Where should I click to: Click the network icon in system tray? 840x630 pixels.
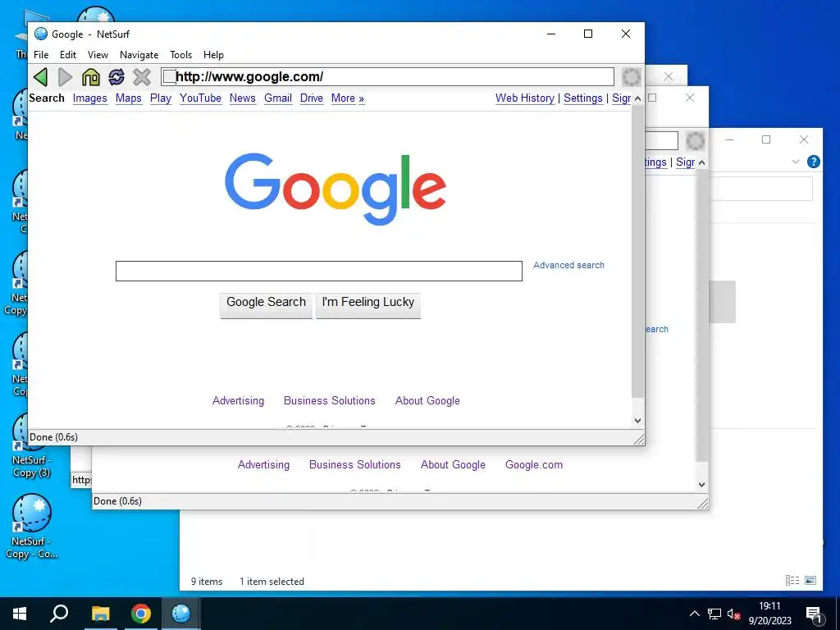(x=714, y=614)
